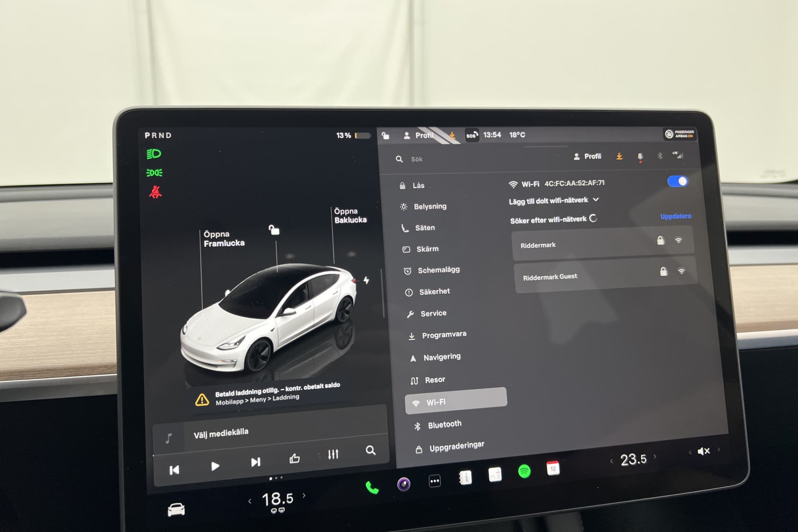Decrease passenger temperature 23.5 arrow
Screen dimensions: 798x532
pyautogui.click(x=611, y=461)
